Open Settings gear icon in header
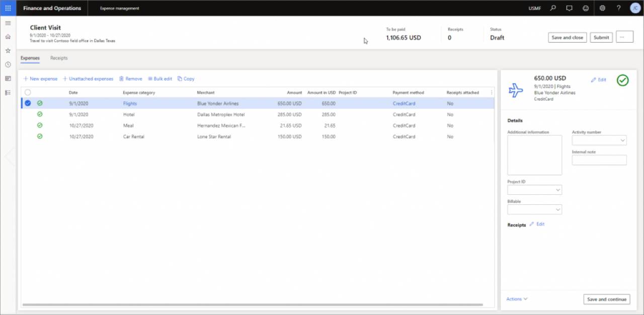The height and width of the screenshot is (315, 644). coord(602,8)
